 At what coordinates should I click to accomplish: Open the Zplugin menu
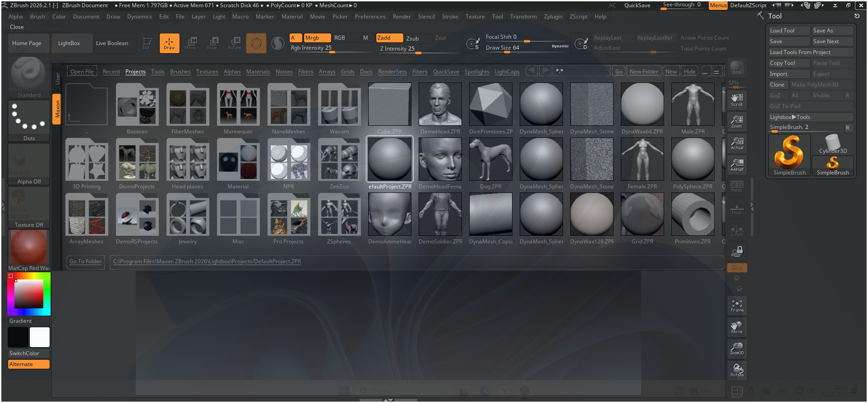(x=553, y=17)
